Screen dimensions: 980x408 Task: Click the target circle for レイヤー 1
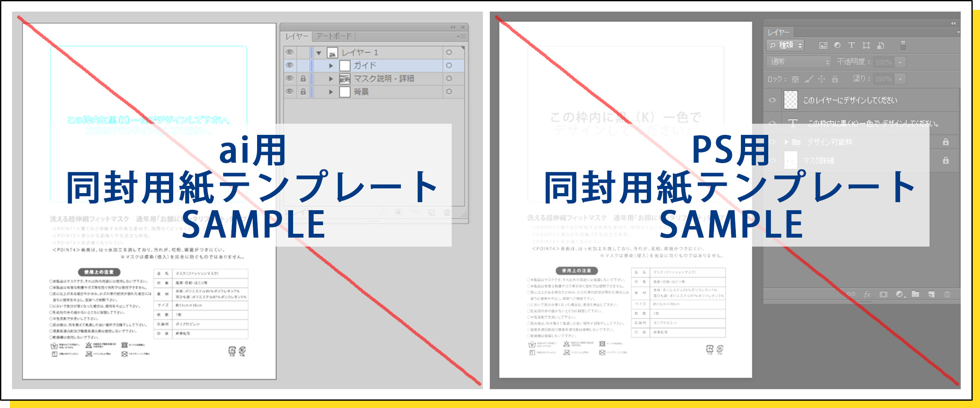(449, 52)
